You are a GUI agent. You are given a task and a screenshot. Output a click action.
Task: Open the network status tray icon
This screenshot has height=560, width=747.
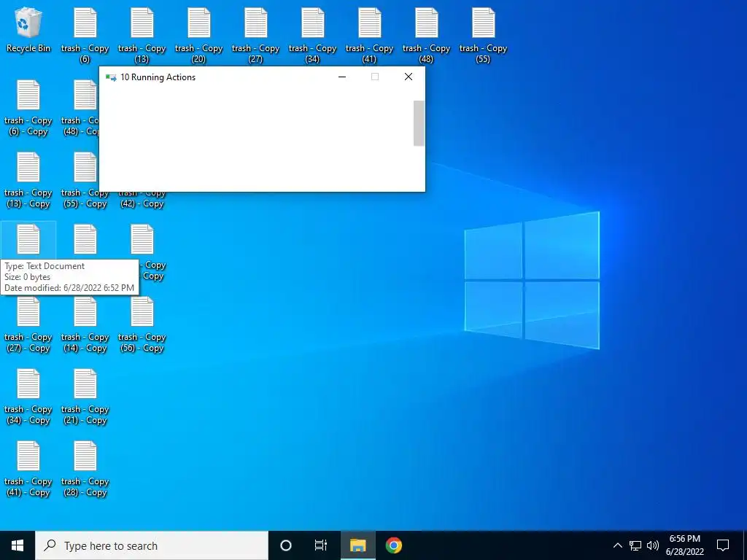tap(635, 545)
